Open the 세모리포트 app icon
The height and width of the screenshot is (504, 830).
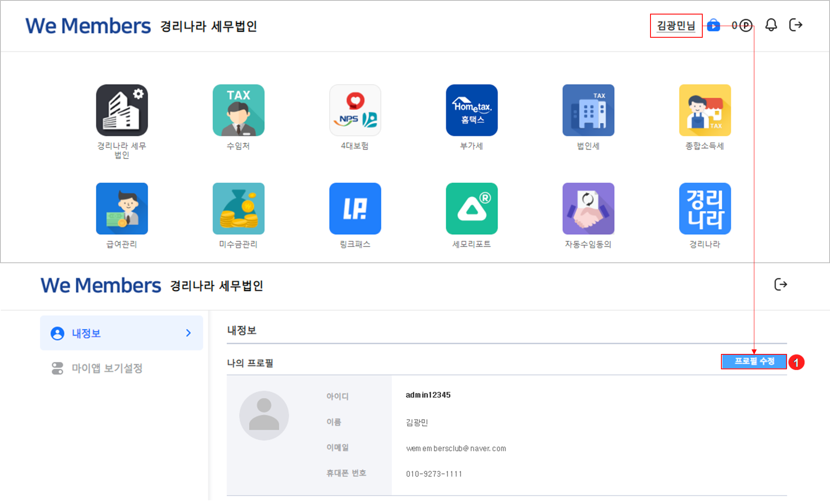click(471, 208)
